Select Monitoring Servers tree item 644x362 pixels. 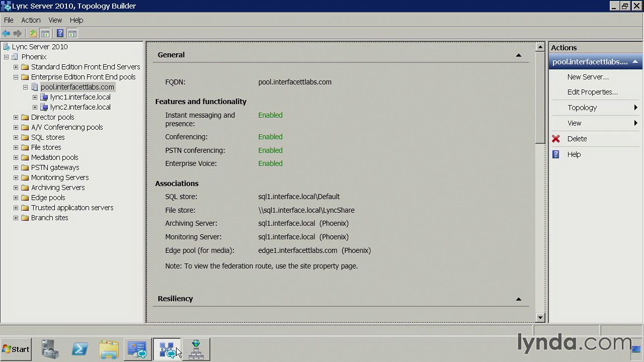(x=60, y=177)
